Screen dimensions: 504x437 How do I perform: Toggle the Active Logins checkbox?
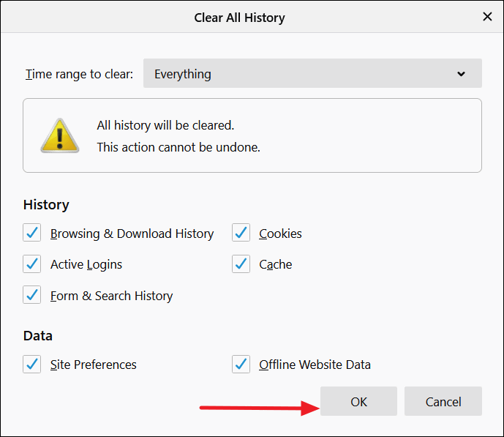[x=32, y=264]
